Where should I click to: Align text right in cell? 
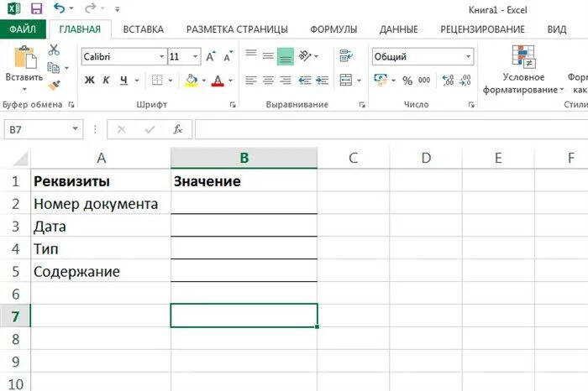click(x=286, y=81)
